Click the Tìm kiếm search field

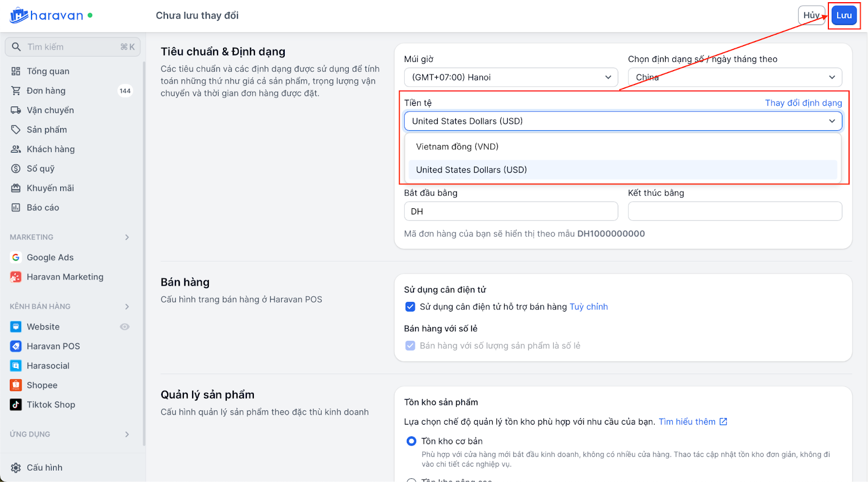click(73, 47)
